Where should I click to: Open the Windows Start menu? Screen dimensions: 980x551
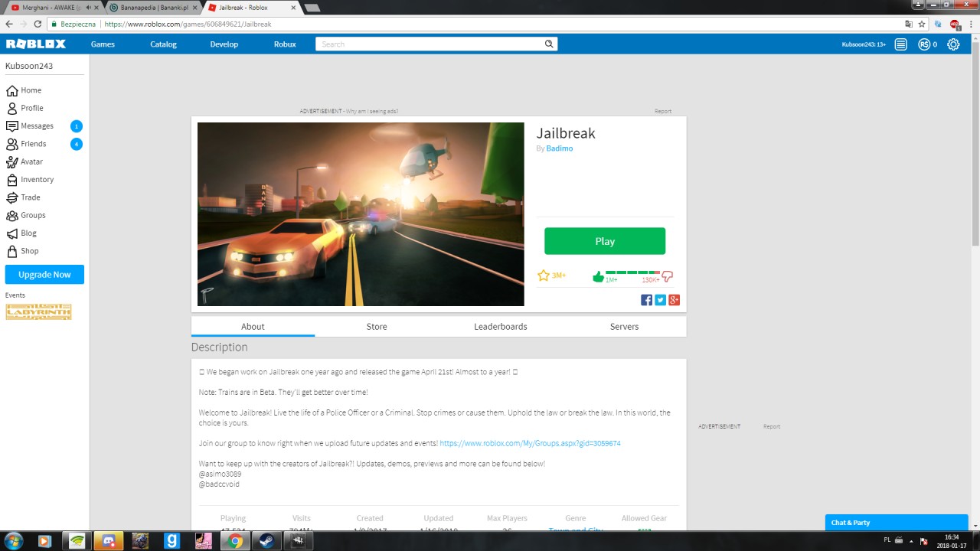click(x=13, y=541)
